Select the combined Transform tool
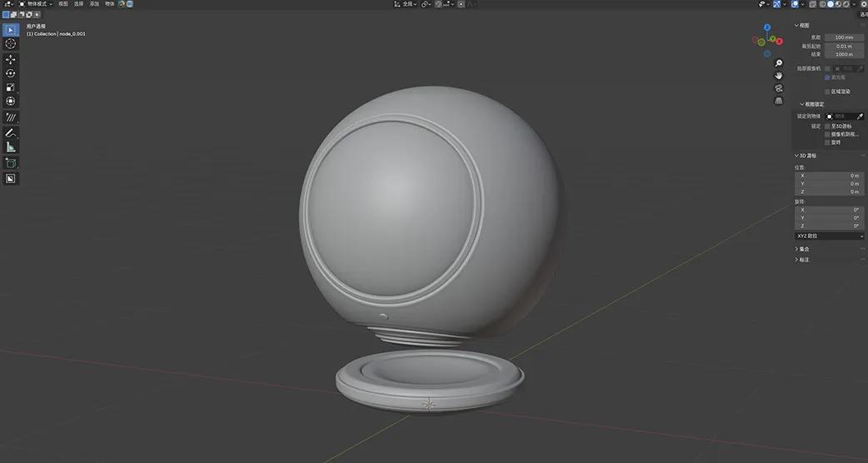The image size is (868, 463). 11,102
